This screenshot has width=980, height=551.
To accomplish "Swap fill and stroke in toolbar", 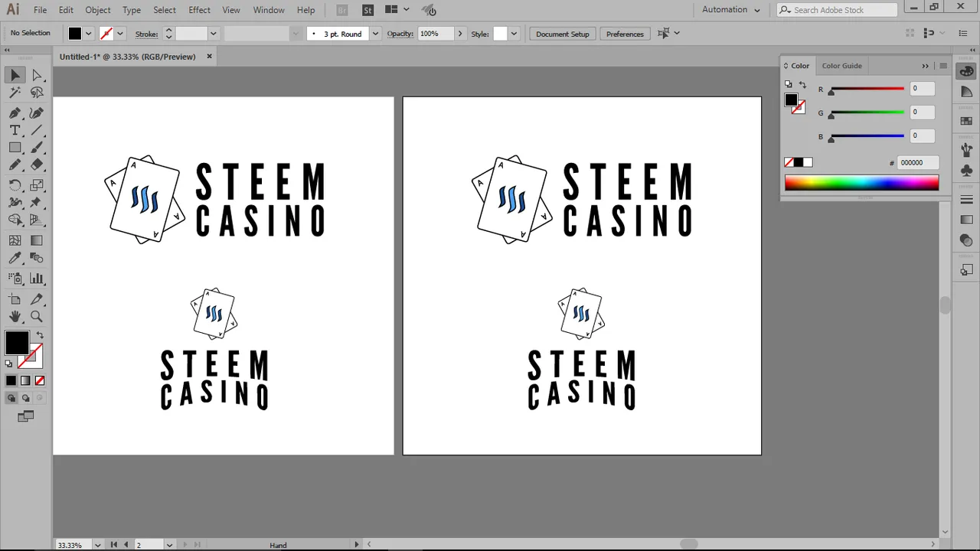I will [40, 335].
